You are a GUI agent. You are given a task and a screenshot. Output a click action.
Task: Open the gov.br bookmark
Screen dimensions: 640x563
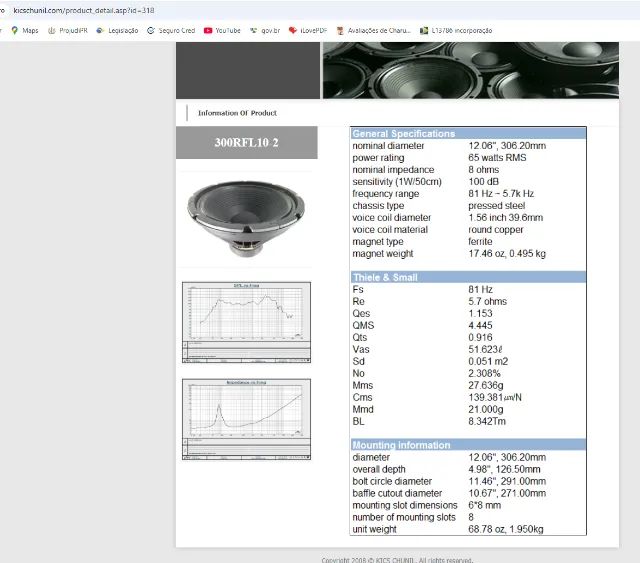(x=265, y=31)
